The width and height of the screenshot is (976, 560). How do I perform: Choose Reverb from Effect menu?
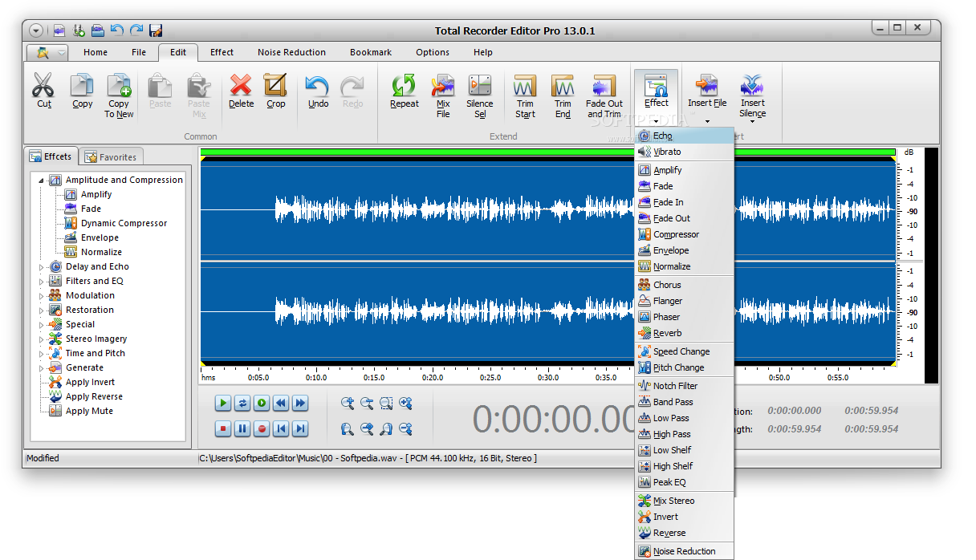(684, 333)
